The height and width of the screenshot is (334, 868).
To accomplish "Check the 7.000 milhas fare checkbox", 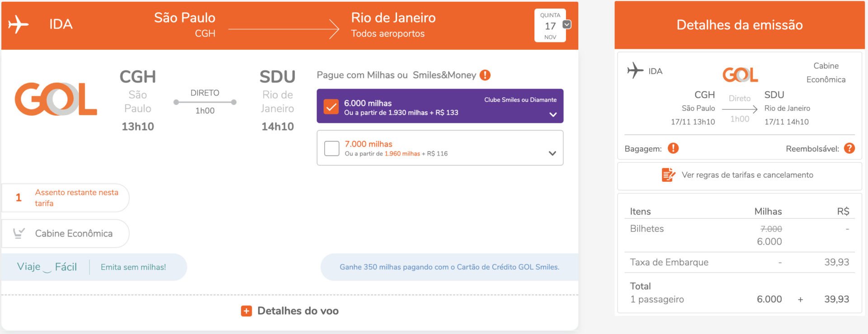I will [332, 148].
